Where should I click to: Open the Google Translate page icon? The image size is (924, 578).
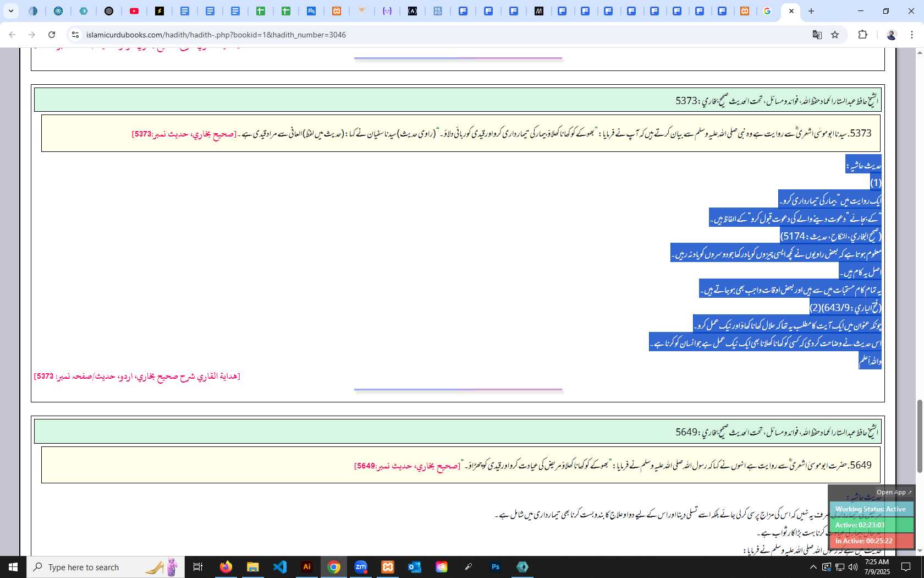click(x=817, y=35)
